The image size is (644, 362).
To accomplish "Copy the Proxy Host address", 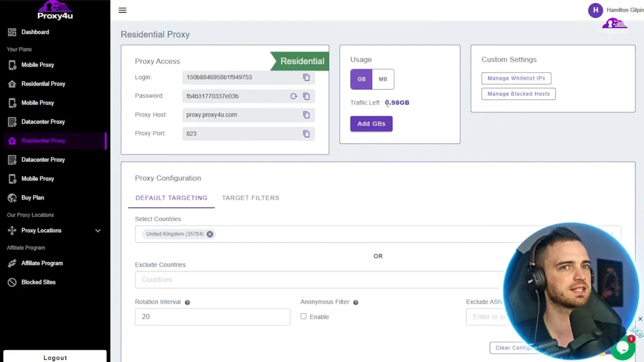I will coord(306,115).
